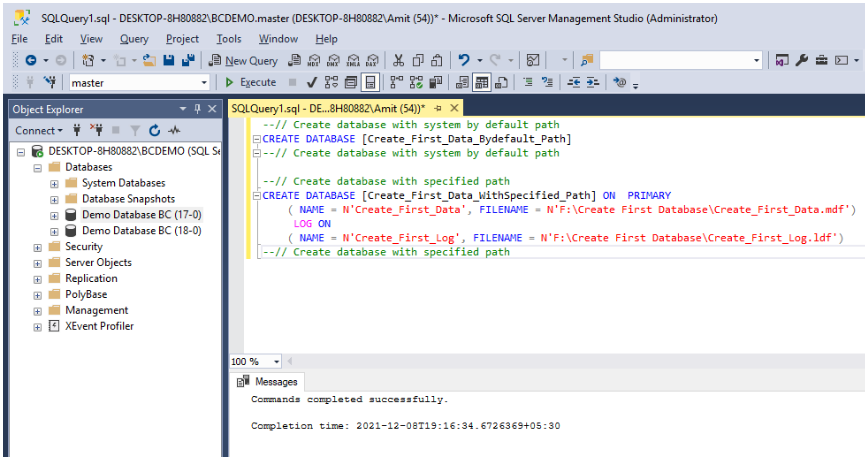Open the find search combo box
Viewport: 865px width, 457px height.
click(681, 60)
